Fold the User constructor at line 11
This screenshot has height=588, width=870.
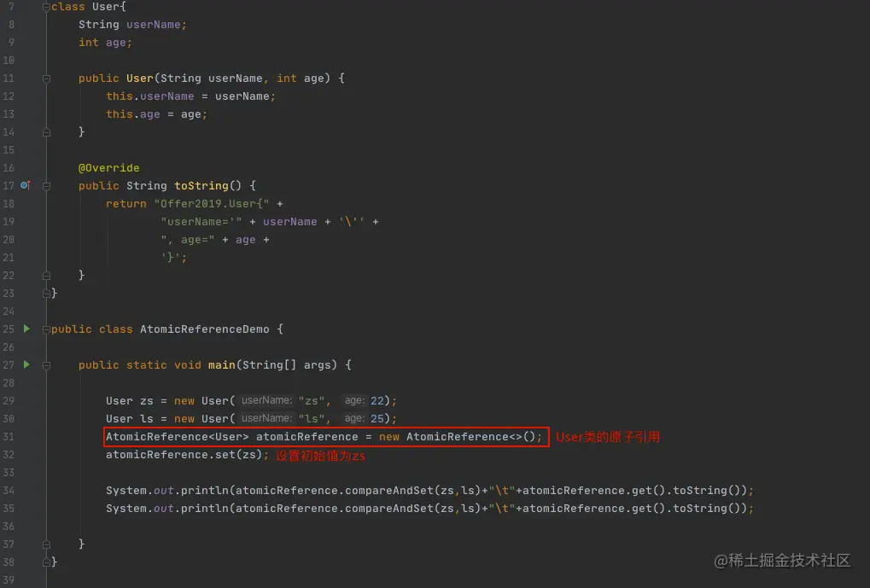[x=46, y=79]
